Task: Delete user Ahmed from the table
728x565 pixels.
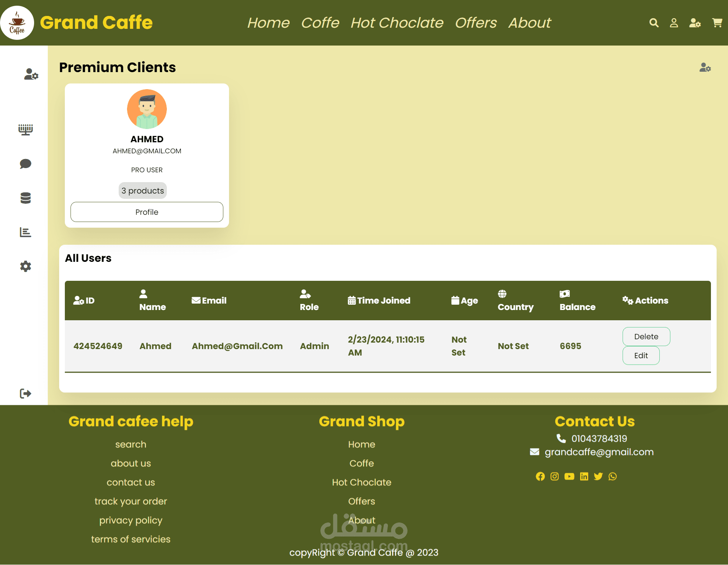Action: point(646,337)
